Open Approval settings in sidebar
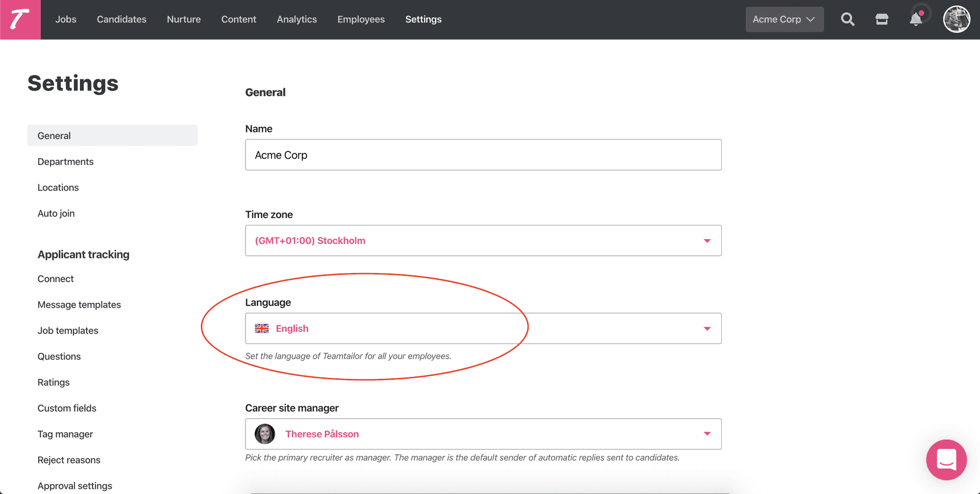The height and width of the screenshot is (494, 980). click(x=75, y=486)
